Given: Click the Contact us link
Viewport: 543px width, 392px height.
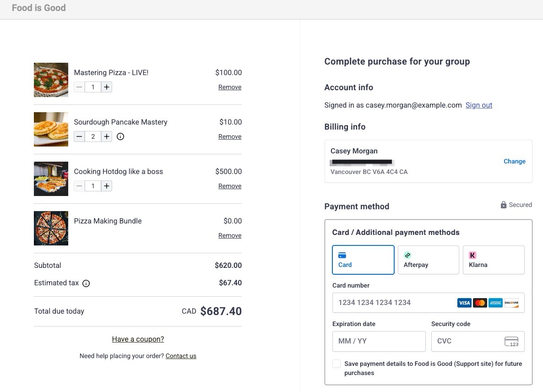Looking at the screenshot, I should pos(181,356).
